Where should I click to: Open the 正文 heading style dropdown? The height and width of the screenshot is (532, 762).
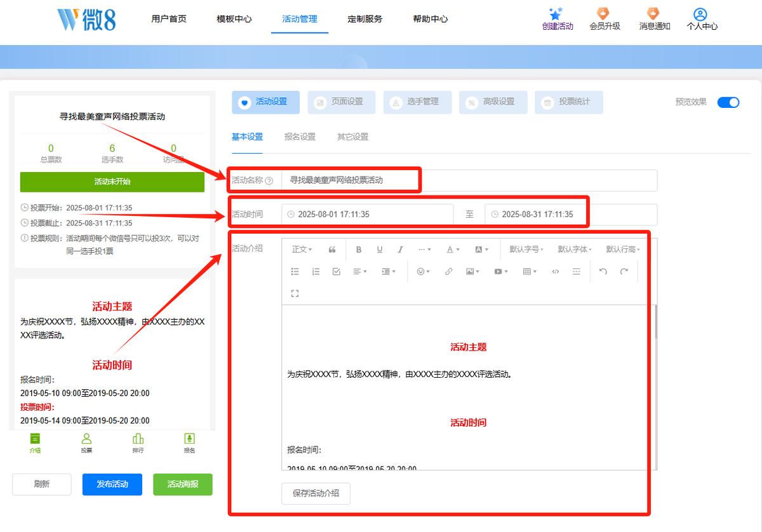point(302,249)
